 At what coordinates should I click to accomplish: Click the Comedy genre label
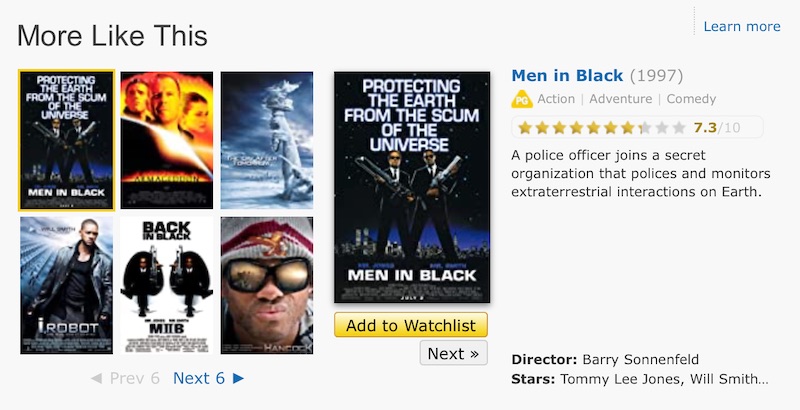click(691, 99)
